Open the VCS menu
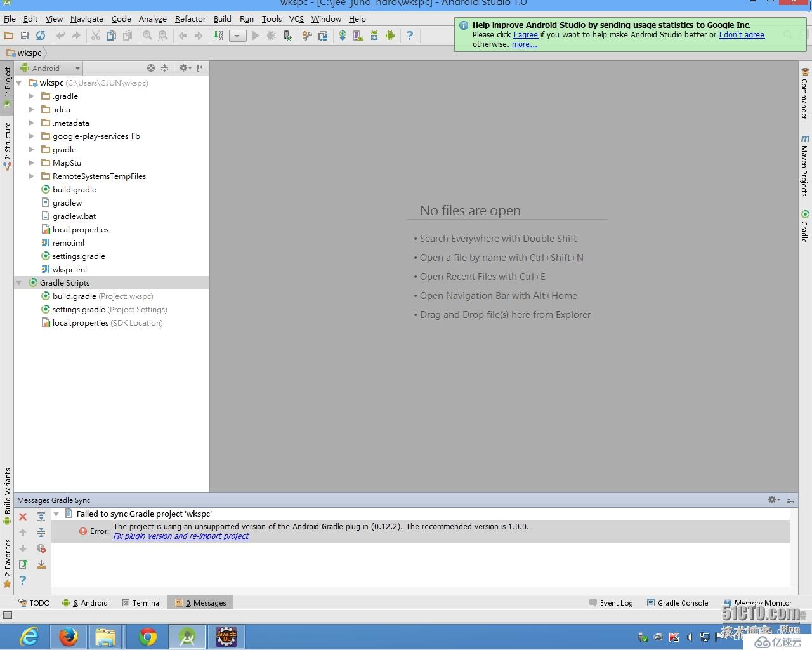Screen dimensions: 812x650 296,19
